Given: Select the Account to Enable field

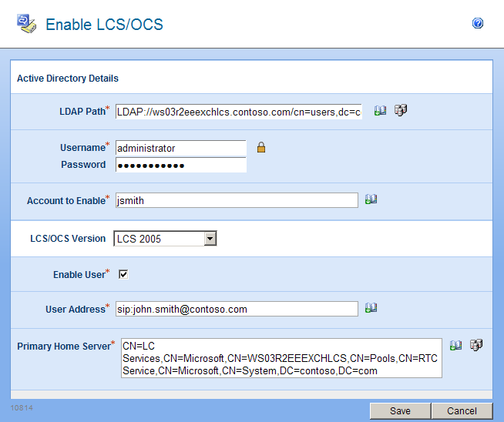Looking at the screenshot, I should pyautogui.click(x=237, y=200).
